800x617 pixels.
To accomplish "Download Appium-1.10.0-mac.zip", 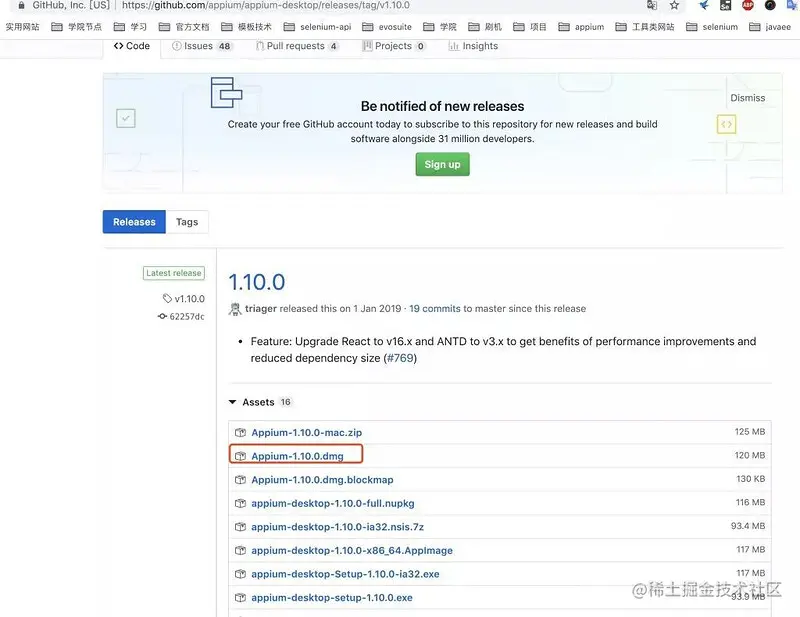I will pos(307,433).
